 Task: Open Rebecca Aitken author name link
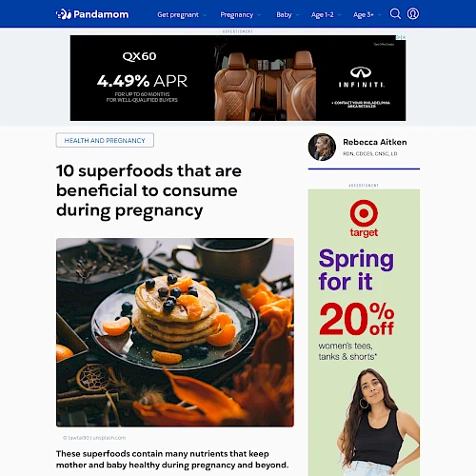(375, 142)
